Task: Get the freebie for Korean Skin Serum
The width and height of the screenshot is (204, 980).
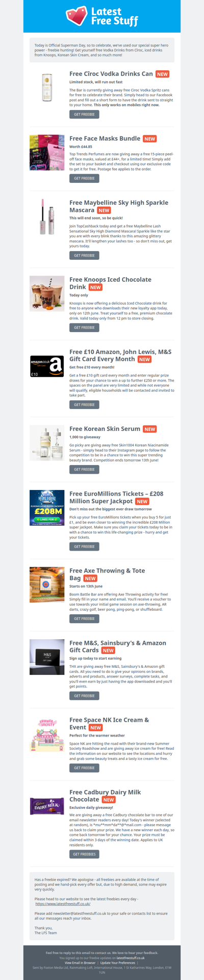Action: pos(84,469)
